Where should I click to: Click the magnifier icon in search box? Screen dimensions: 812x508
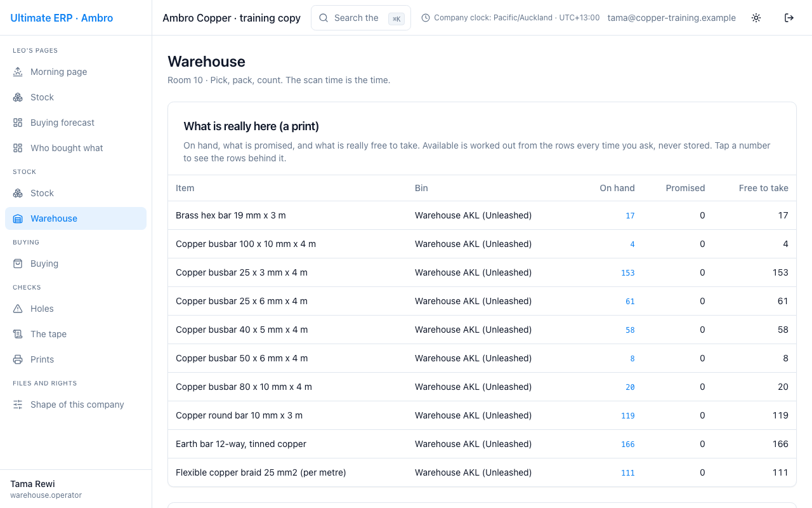(324, 18)
